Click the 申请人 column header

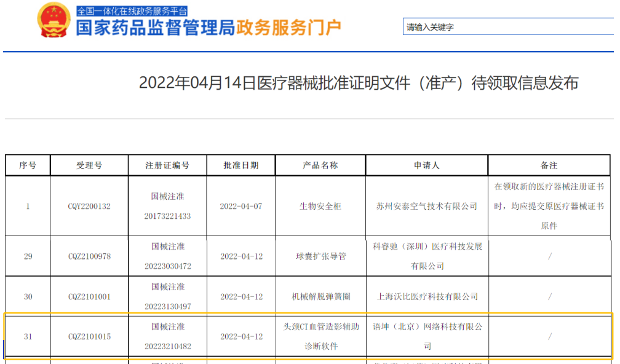click(426, 165)
